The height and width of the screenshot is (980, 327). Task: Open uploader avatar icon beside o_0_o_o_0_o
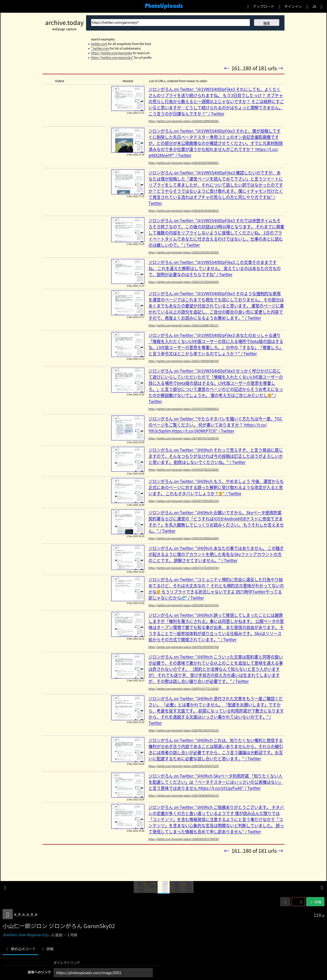pyautogui.click(x=8, y=914)
